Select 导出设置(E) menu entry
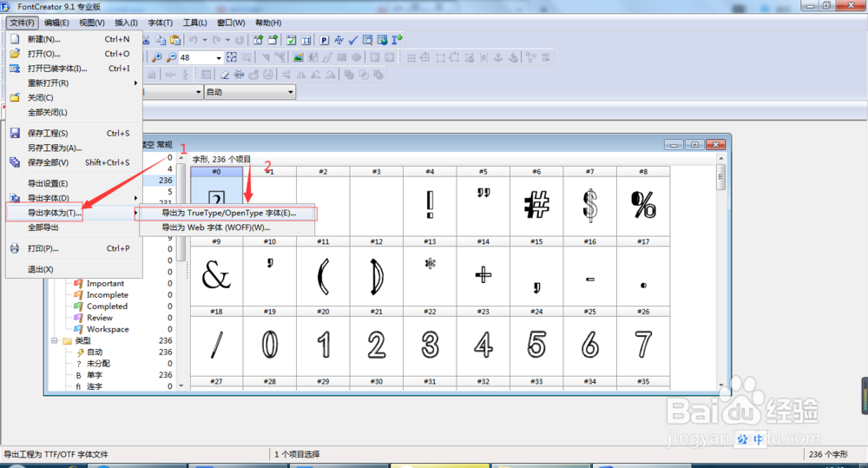 (x=74, y=183)
